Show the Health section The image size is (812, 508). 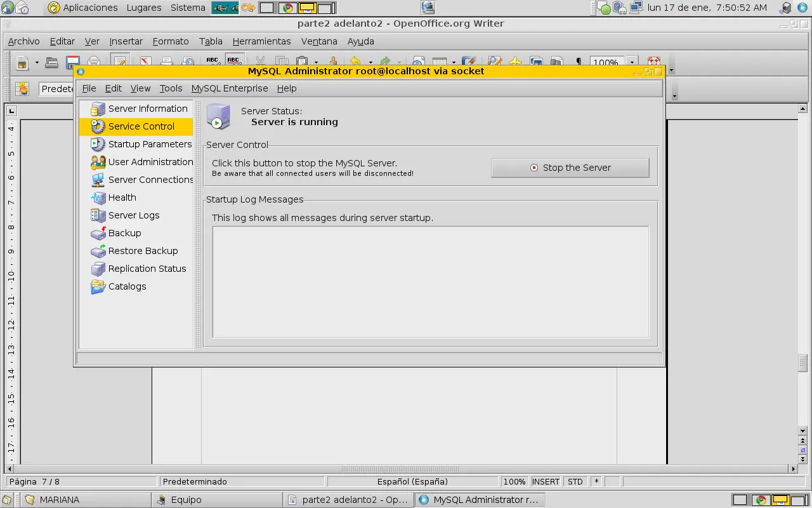point(136,197)
